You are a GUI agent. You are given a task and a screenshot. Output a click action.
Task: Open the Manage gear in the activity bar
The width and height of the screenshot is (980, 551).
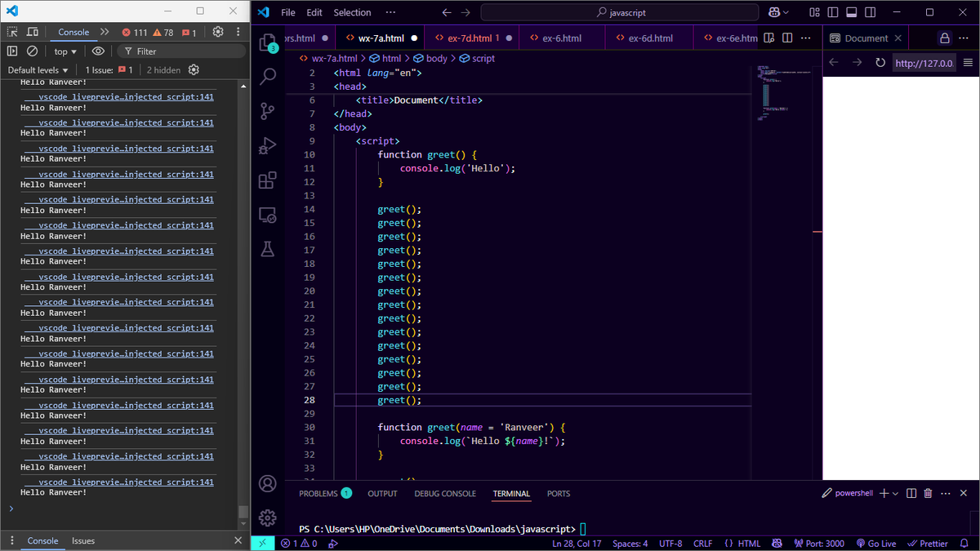(267, 518)
